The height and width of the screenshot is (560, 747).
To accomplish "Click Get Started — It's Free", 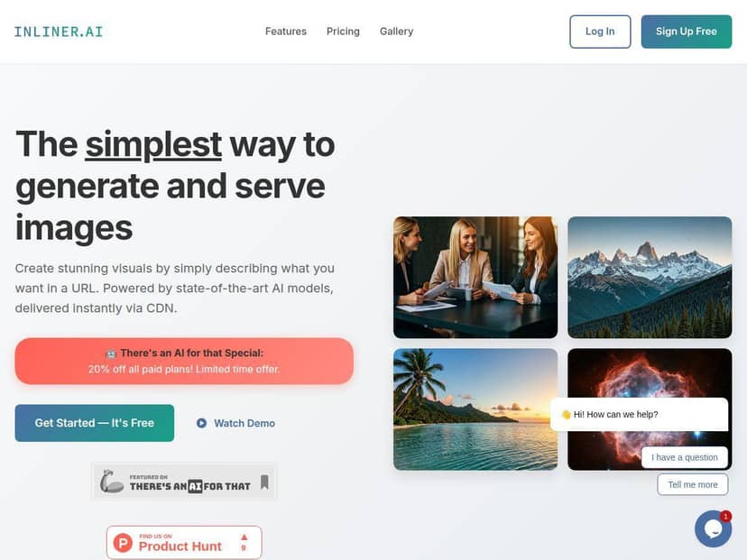I will pos(95,423).
